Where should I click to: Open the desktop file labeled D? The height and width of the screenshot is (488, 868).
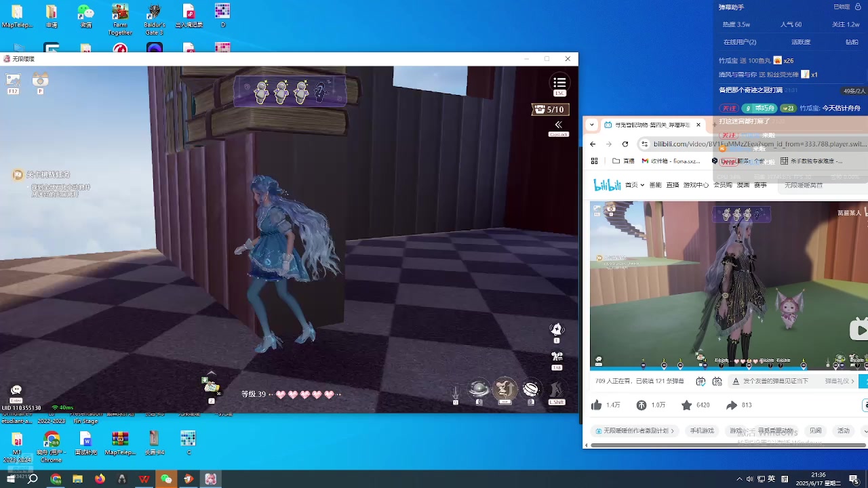coord(222,16)
